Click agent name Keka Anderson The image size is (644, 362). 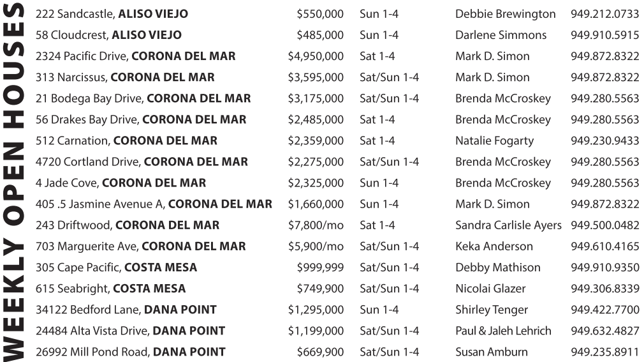pyautogui.click(x=494, y=246)
